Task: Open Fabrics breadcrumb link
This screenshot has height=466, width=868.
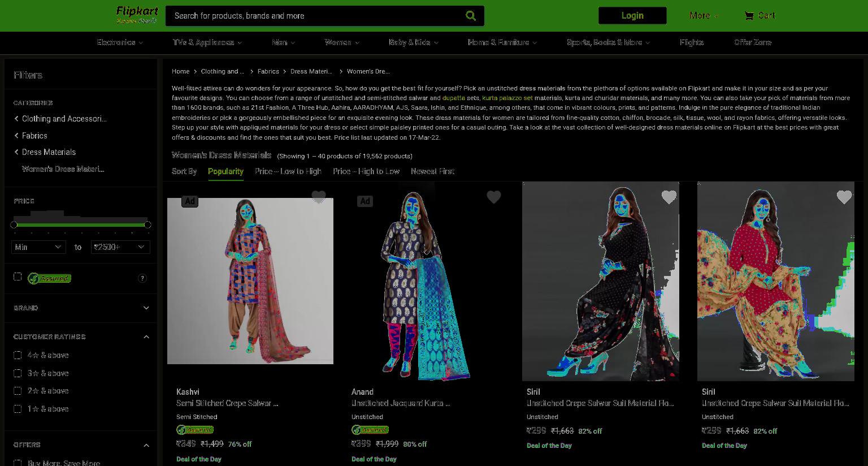Action: (x=268, y=71)
